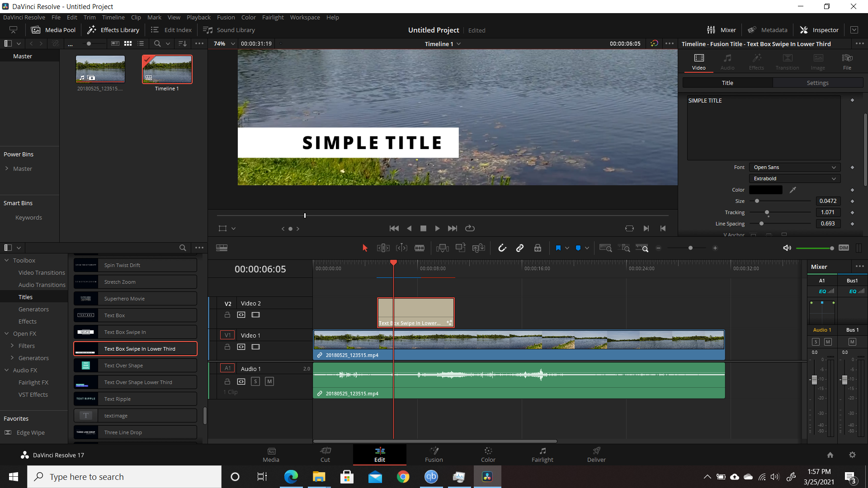Jump to the first frame
This screenshot has width=868, height=488.
(394, 229)
